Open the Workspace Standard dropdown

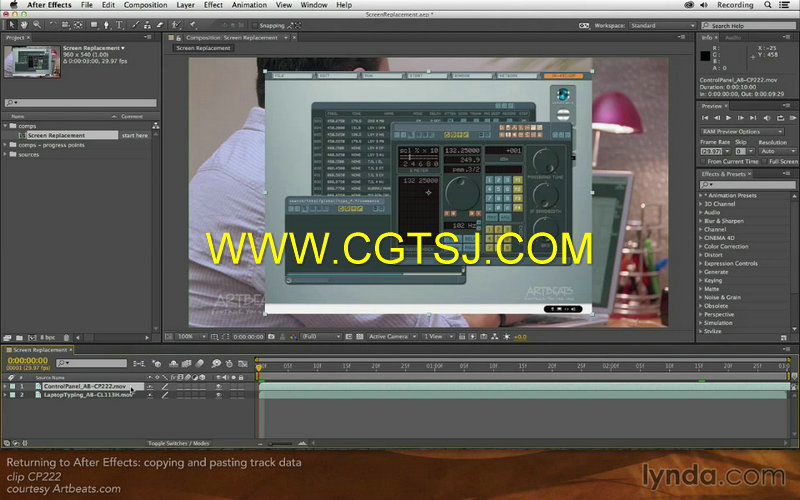662,26
